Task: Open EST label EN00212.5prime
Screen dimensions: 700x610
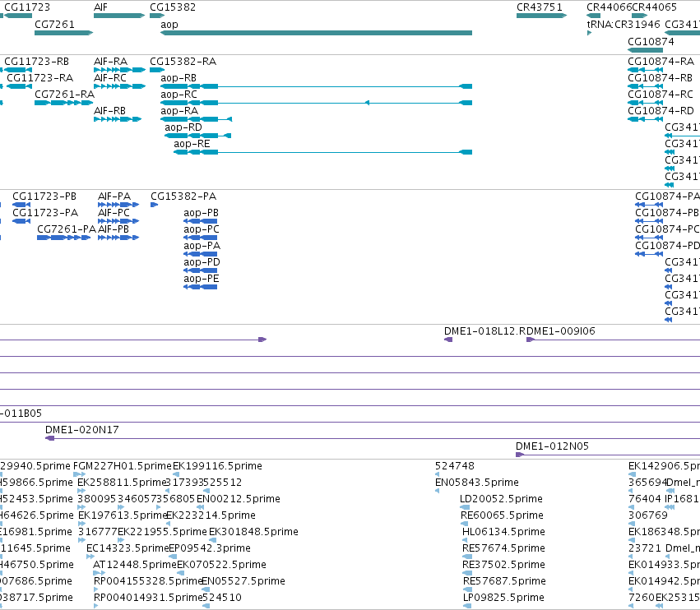Action: tap(239, 499)
